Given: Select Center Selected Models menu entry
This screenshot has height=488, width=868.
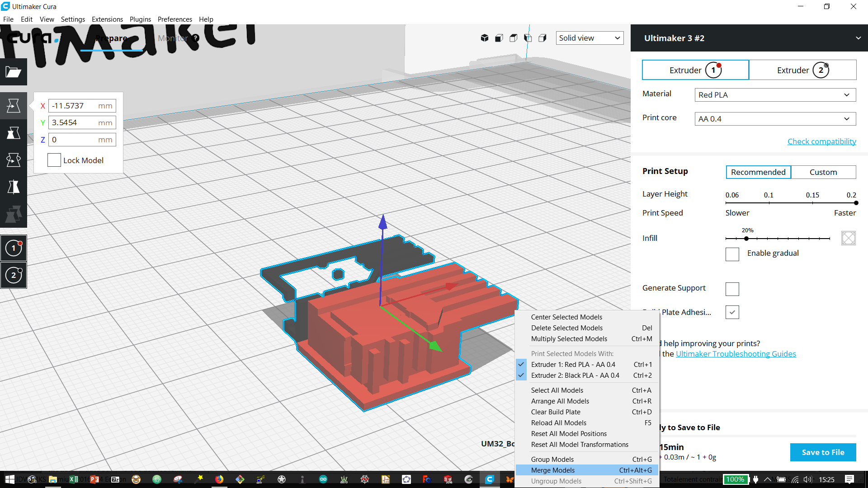Looking at the screenshot, I should pyautogui.click(x=587, y=317).
